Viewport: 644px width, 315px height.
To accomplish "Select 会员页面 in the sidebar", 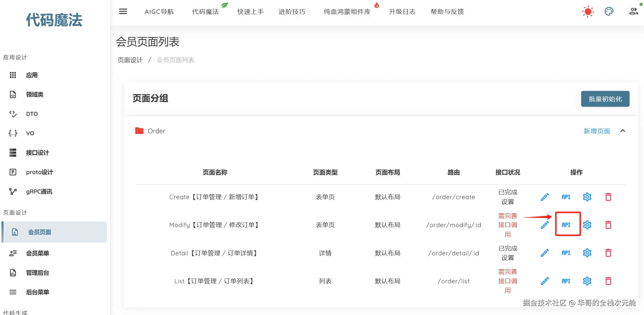I will point(54,232).
